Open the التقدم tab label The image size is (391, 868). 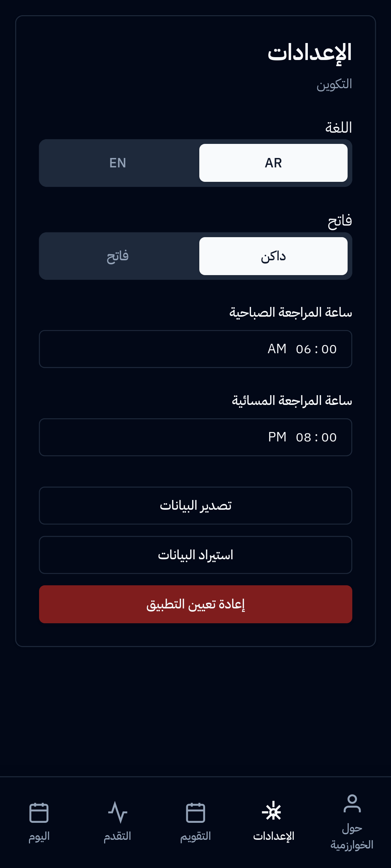(x=118, y=836)
